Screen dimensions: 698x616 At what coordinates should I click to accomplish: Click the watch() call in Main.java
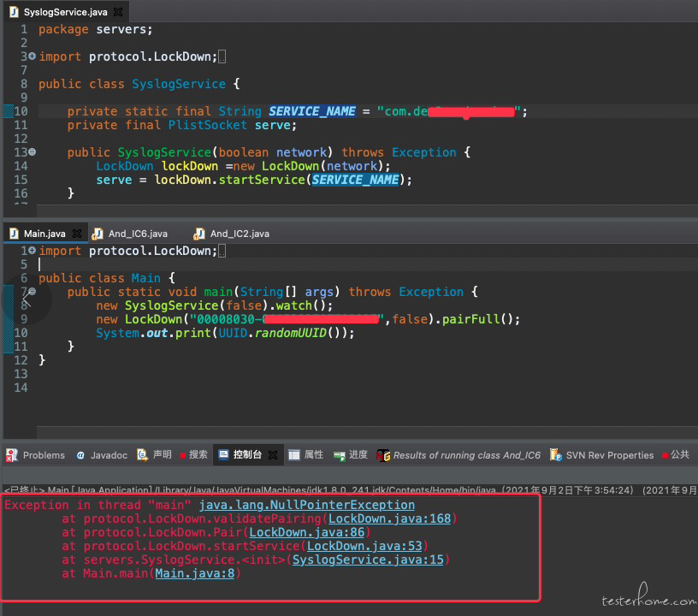point(293,305)
